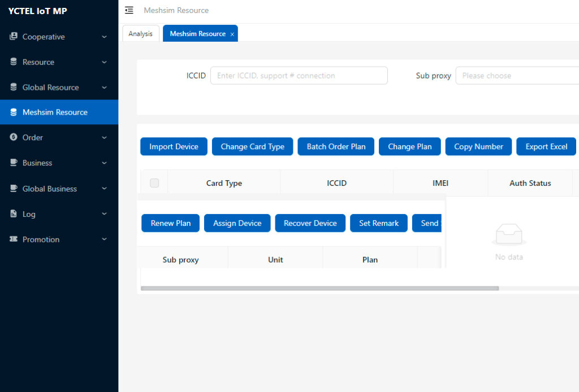
Task: Click the Order dollar icon in sidebar
Action: click(14, 137)
